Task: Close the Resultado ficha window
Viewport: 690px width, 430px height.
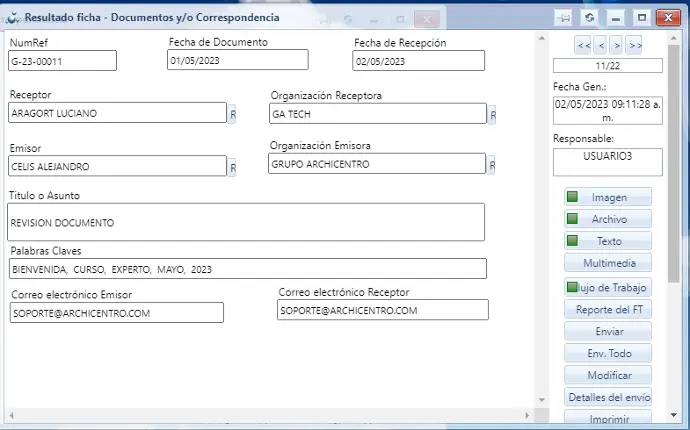Action: tap(668, 18)
